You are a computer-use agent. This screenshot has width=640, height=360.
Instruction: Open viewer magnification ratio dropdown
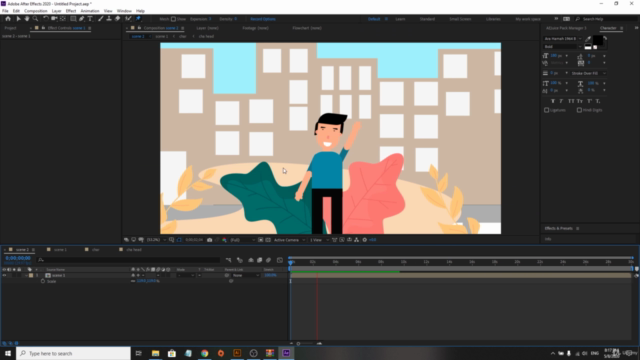click(x=156, y=240)
